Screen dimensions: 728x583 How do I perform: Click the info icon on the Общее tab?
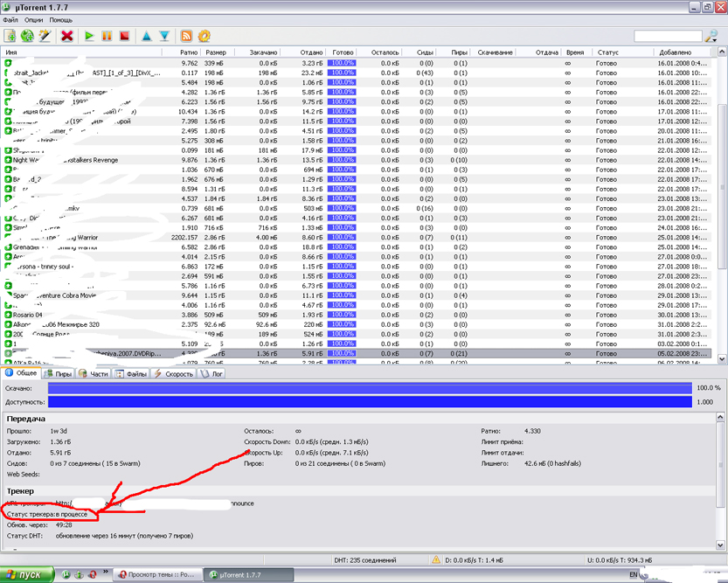pos(9,372)
